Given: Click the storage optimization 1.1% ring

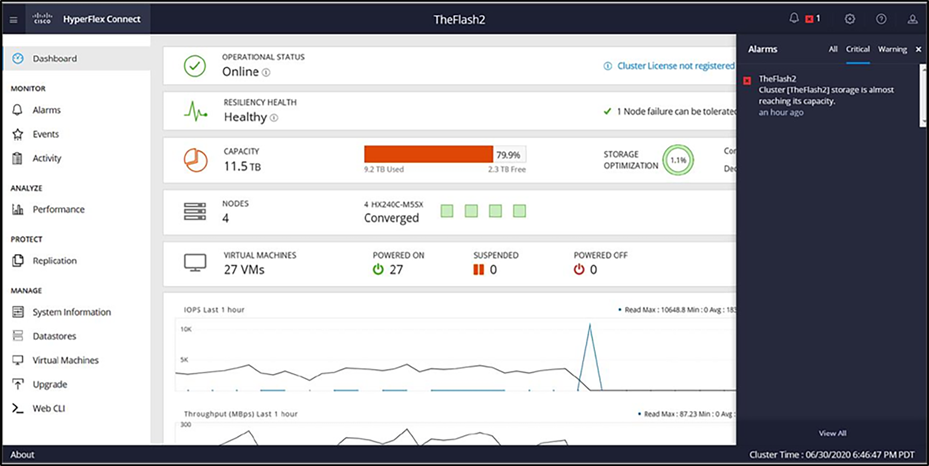Looking at the screenshot, I should (x=678, y=160).
